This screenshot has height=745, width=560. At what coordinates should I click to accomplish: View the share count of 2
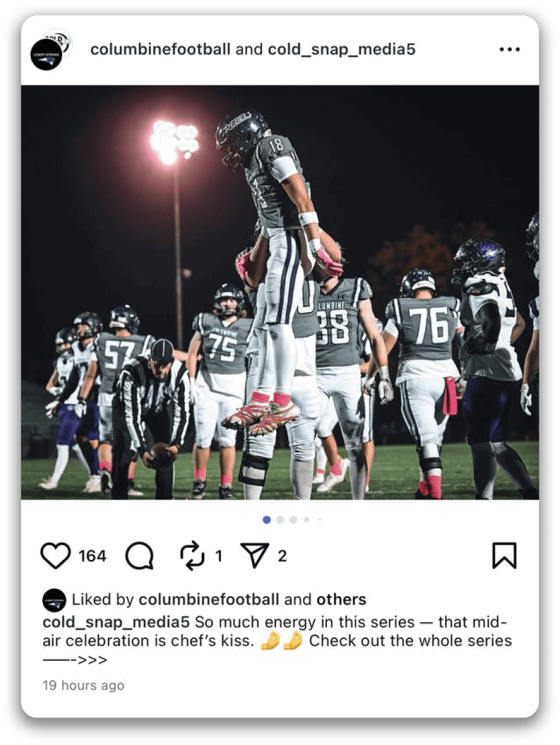tap(282, 556)
